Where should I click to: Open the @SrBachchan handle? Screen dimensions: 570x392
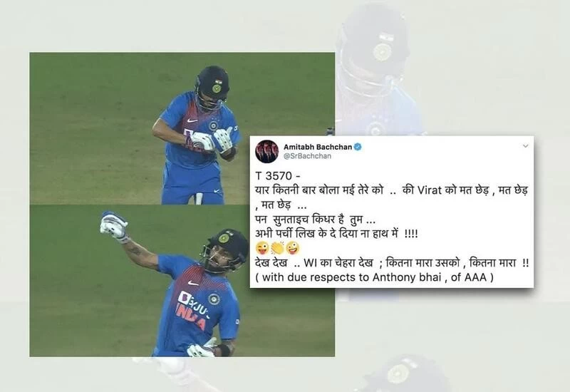coord(307,156)
